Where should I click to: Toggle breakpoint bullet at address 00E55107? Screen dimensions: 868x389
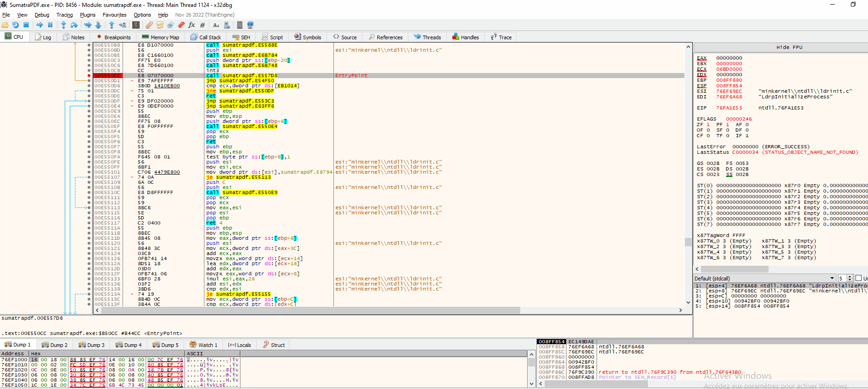click(x=89, y=177)
